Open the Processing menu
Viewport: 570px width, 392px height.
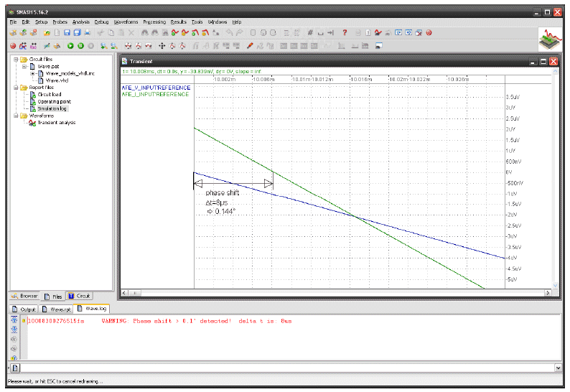(154, 22)
